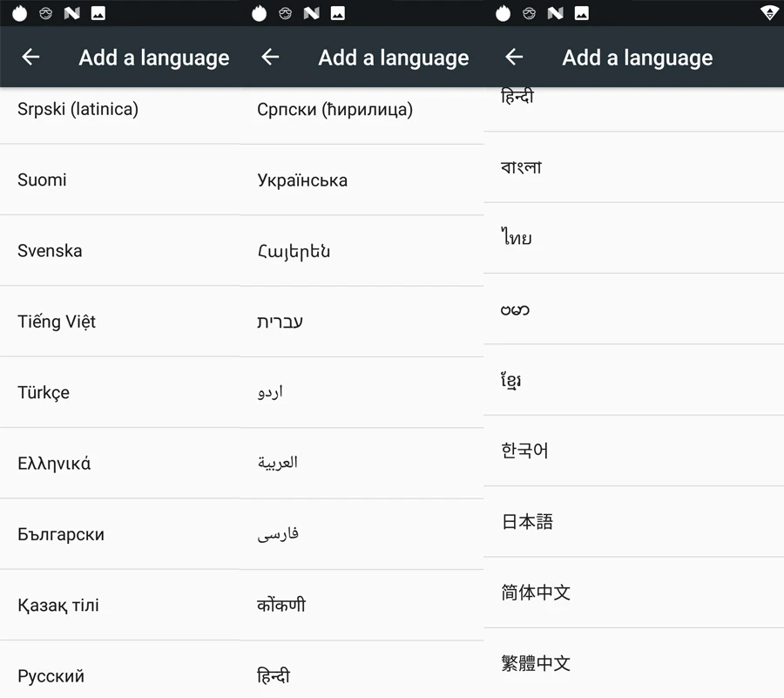Tap flame notification icon above Српски (ћирилица) screen
This screenshot has height=698, width=784.
coord(259,13)
